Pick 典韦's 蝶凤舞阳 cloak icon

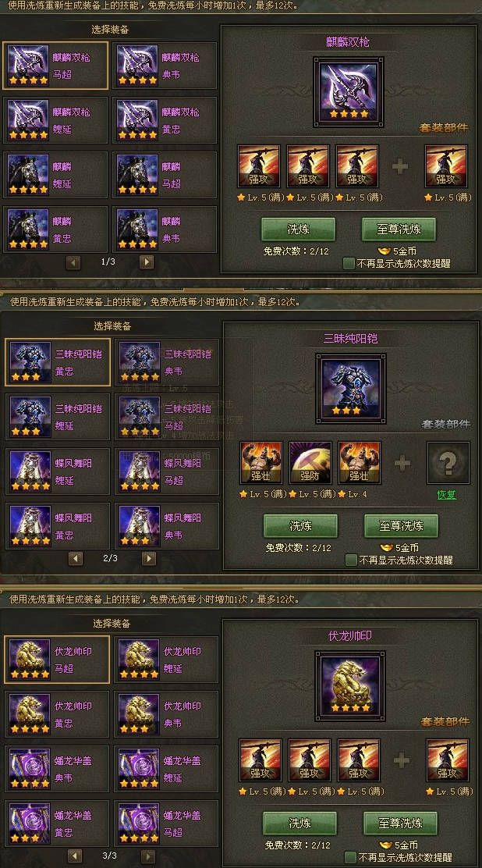[x=140, y=526]
